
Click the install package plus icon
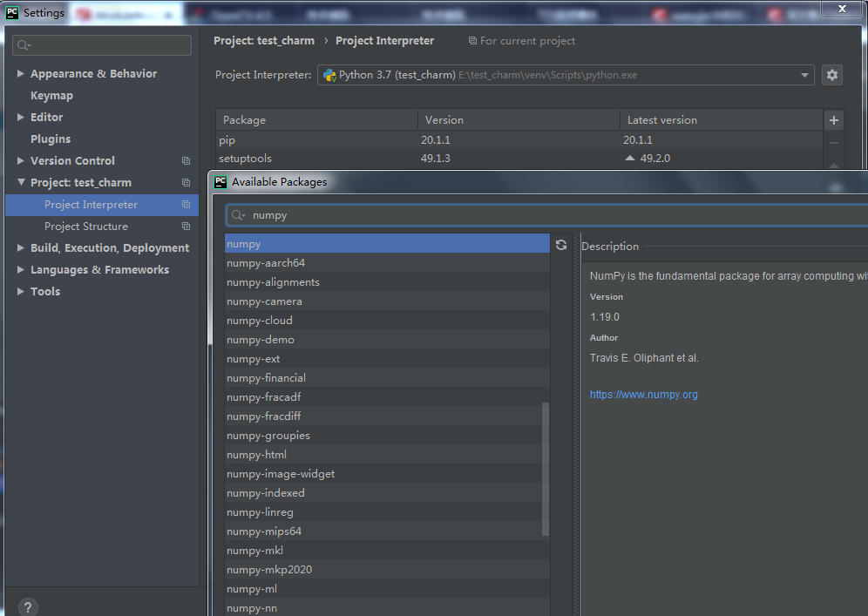pyautogui.click(x=833, y=119)
